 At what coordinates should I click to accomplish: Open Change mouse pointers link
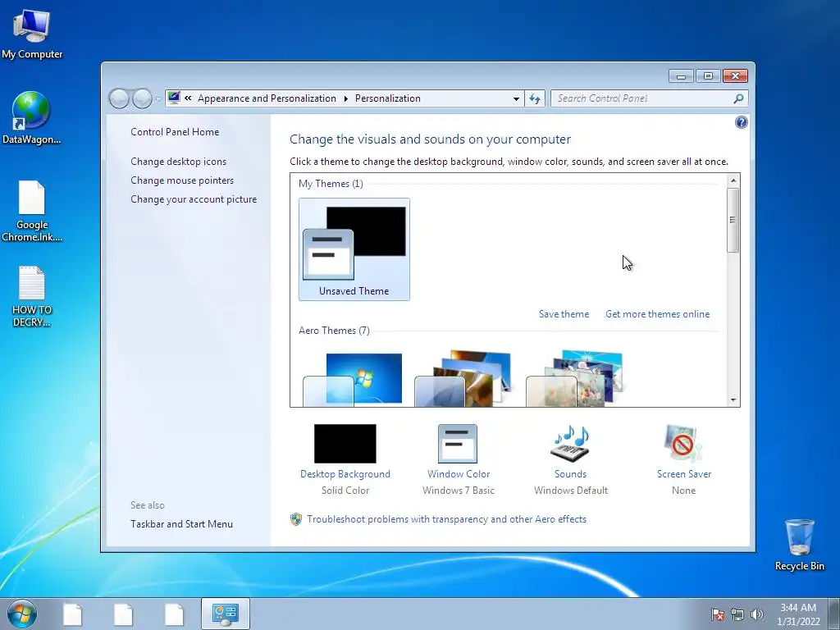tap(182, 180)
